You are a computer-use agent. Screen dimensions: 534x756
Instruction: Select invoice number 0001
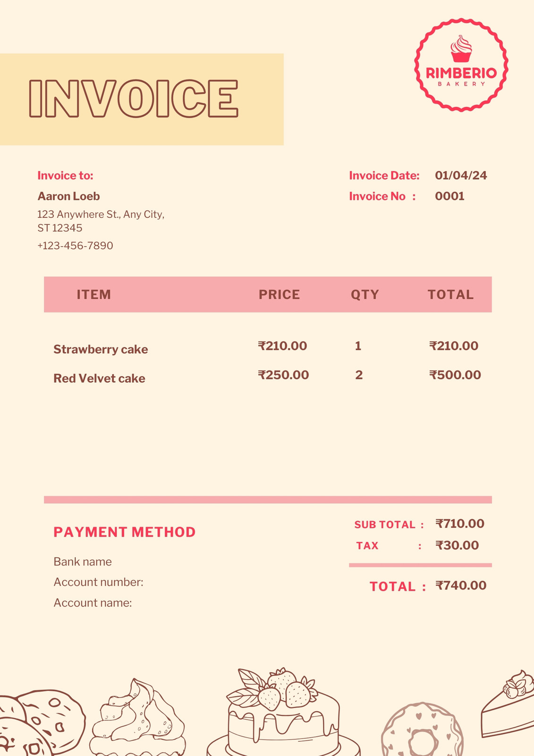(449, 196)
